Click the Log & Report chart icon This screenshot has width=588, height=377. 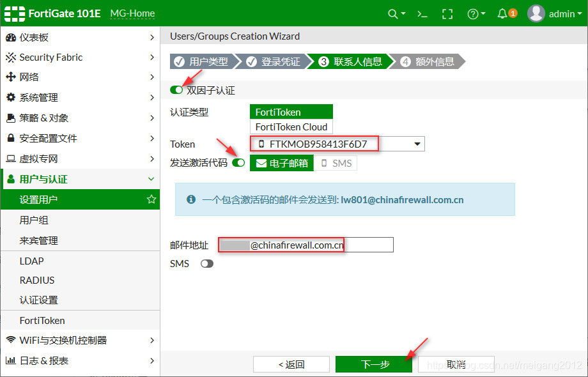(11, 360)
